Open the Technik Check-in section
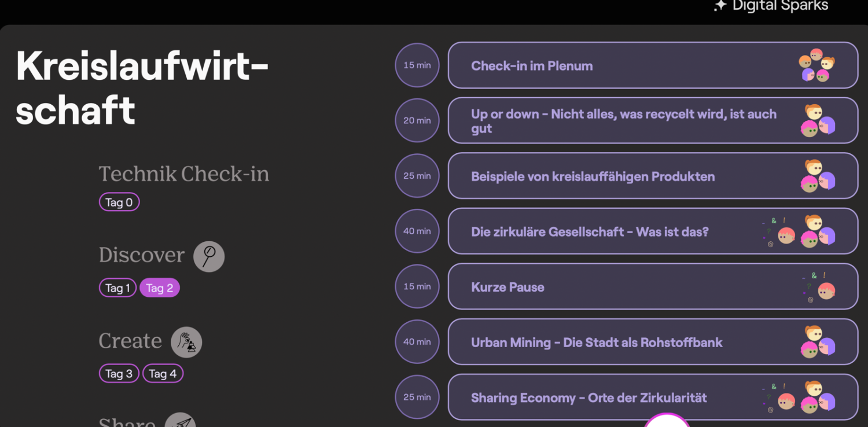868x427 pixels. tap(184, 174)
